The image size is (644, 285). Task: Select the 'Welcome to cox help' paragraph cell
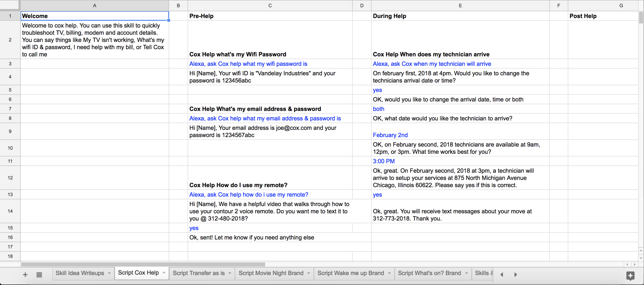pos(95,40)
